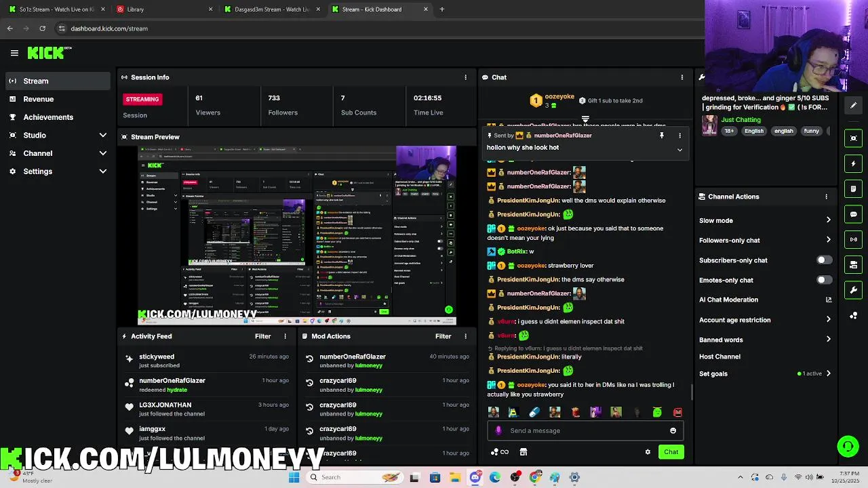Open the Just Chatting category link
This screenshot has width=868, height=488.
coord(741,120)
